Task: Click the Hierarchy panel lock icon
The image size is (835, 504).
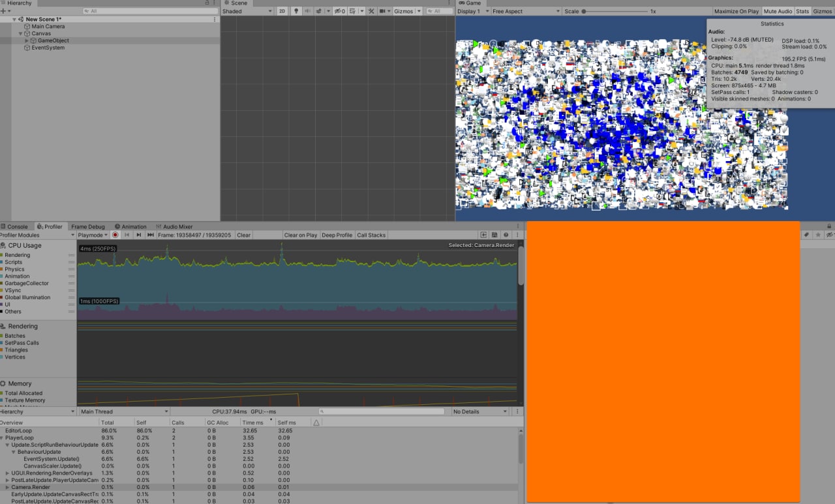Action: pos(207,3)
